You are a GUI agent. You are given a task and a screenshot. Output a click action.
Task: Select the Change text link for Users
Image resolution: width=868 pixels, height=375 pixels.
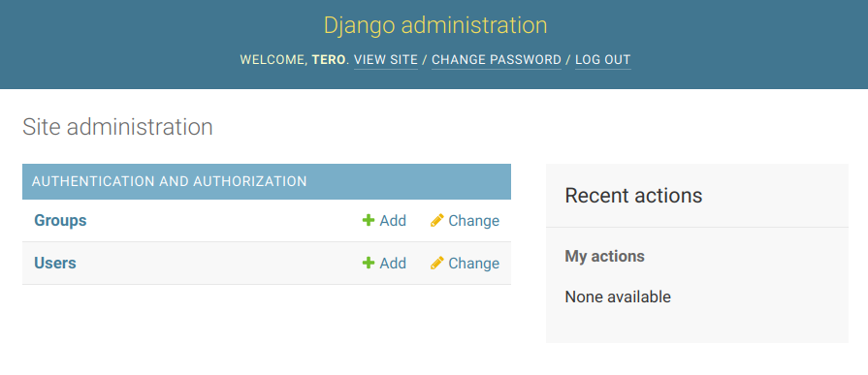tap(474, 263)
